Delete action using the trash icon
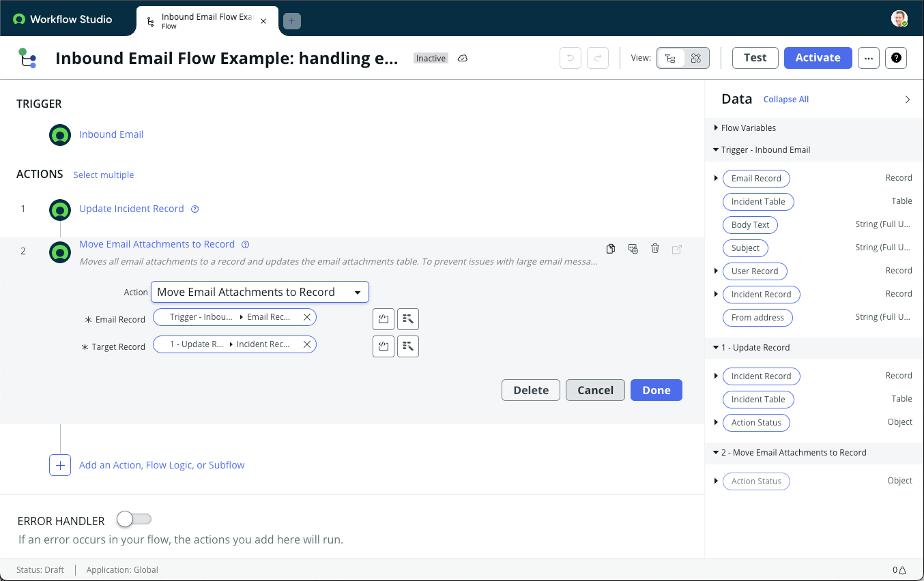This screenshot has height=581, width=924. (655, 249)
